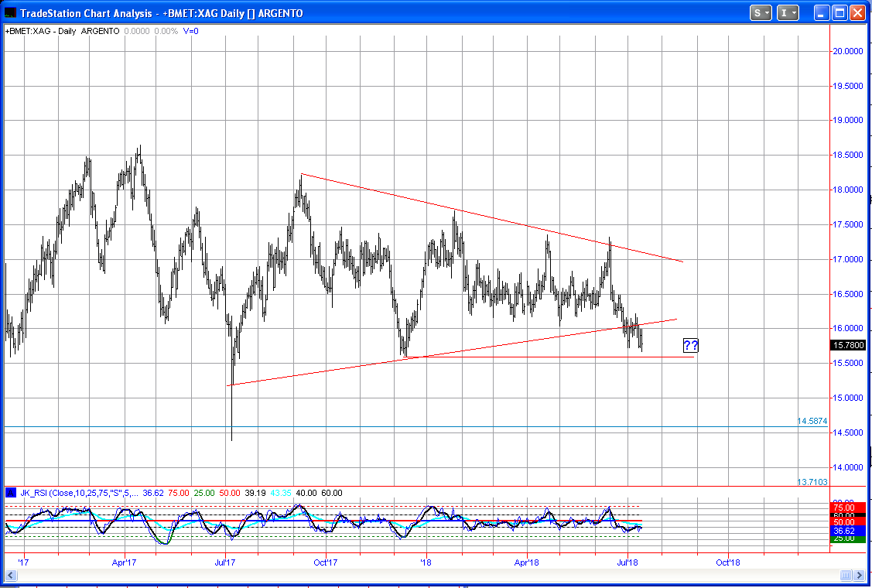Click the 39.19 value in RSI header
This screenshot has width=872, height=588.
click(x=255, y=493)
